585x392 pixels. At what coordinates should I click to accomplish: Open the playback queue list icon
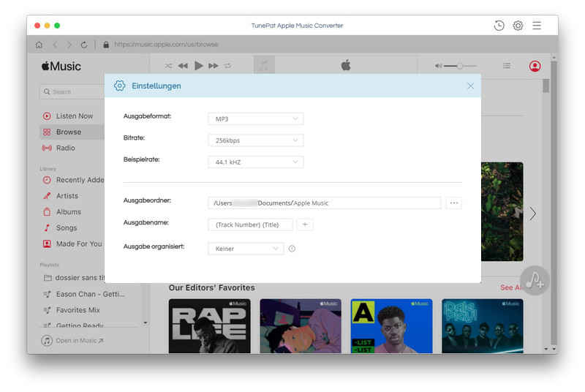click(506, 66)
